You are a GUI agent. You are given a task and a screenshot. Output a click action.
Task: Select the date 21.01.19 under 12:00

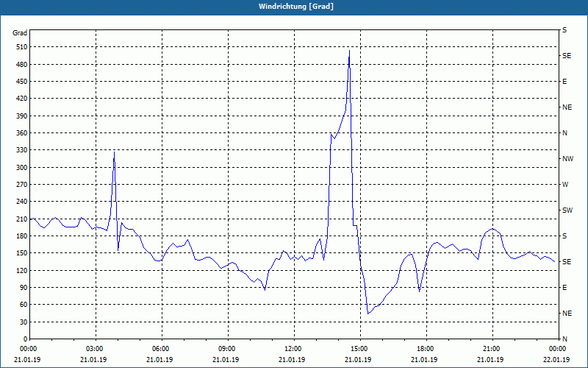[x=292, y=360]
